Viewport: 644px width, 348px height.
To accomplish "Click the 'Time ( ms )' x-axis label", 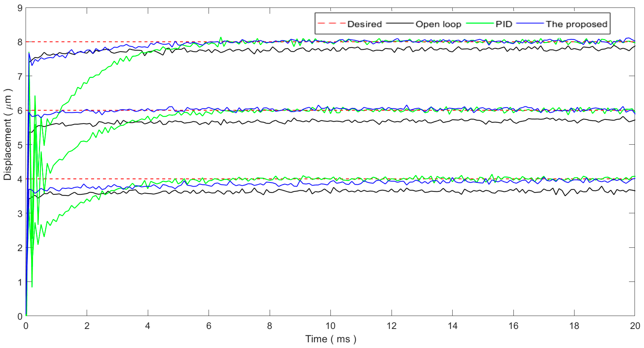I will point(331,339).
